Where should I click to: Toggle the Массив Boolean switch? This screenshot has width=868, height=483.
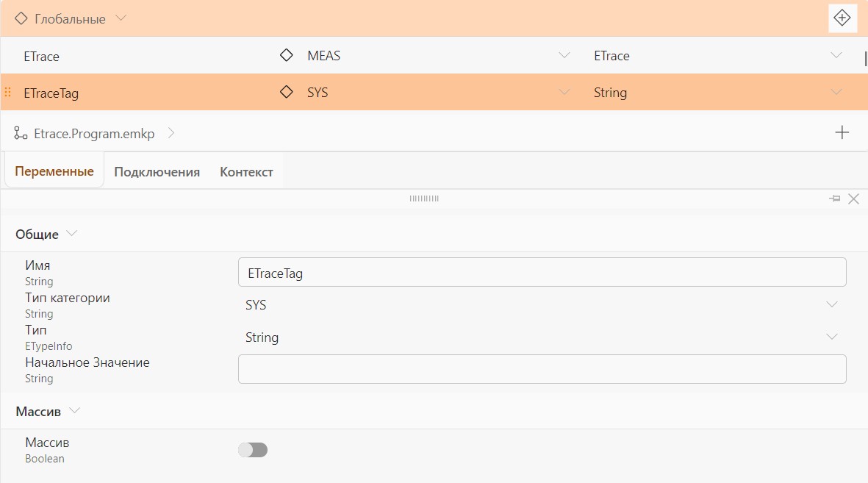pos(253,450)
